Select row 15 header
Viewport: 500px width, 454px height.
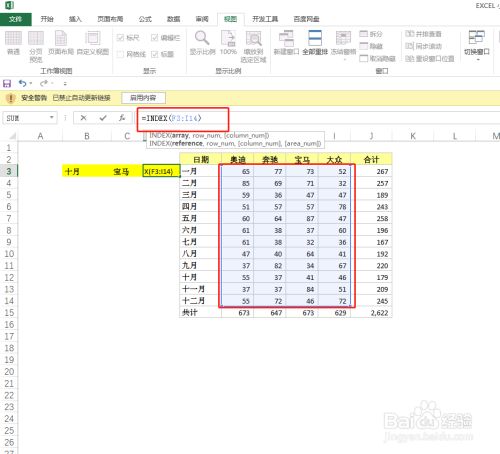click(x=9, y=313)
